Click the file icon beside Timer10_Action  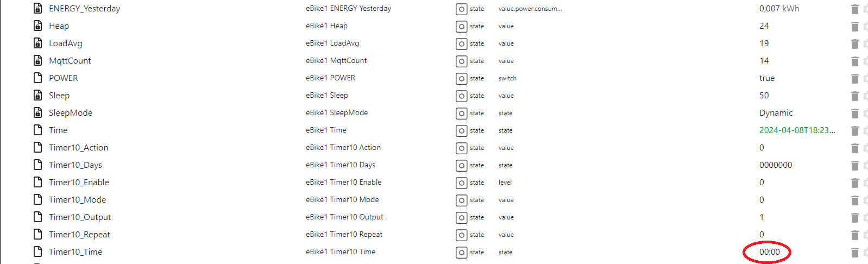pyautogui.click(x=38, y=148)
